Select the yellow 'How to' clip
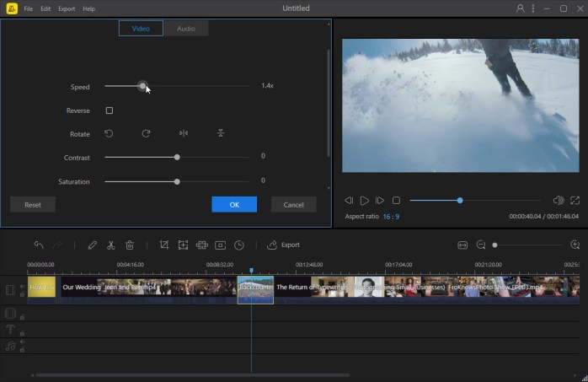This screenshot has height=382, width=588. pos(41,288)
